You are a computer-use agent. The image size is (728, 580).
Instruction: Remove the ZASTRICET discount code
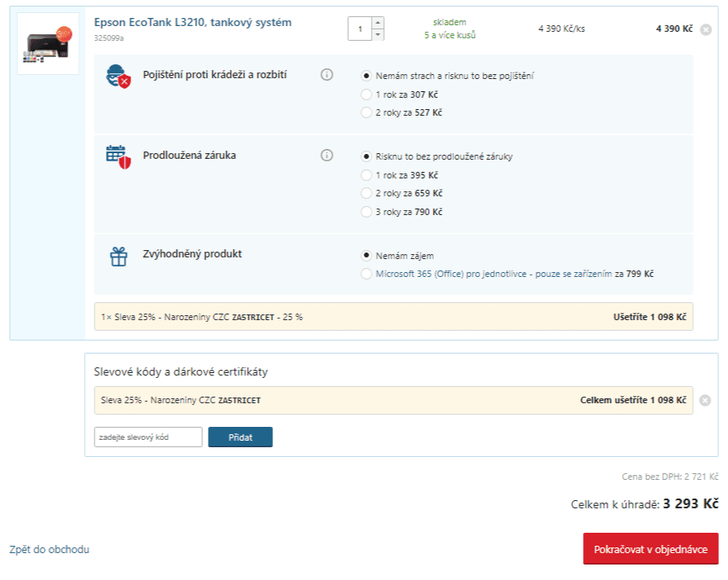pos(705,401)
